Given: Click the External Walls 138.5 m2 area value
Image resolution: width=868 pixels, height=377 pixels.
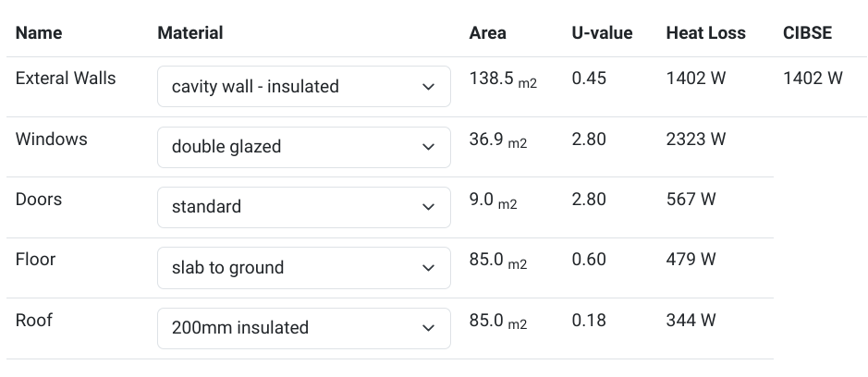Looking at the screenshot, I should 502,79.
